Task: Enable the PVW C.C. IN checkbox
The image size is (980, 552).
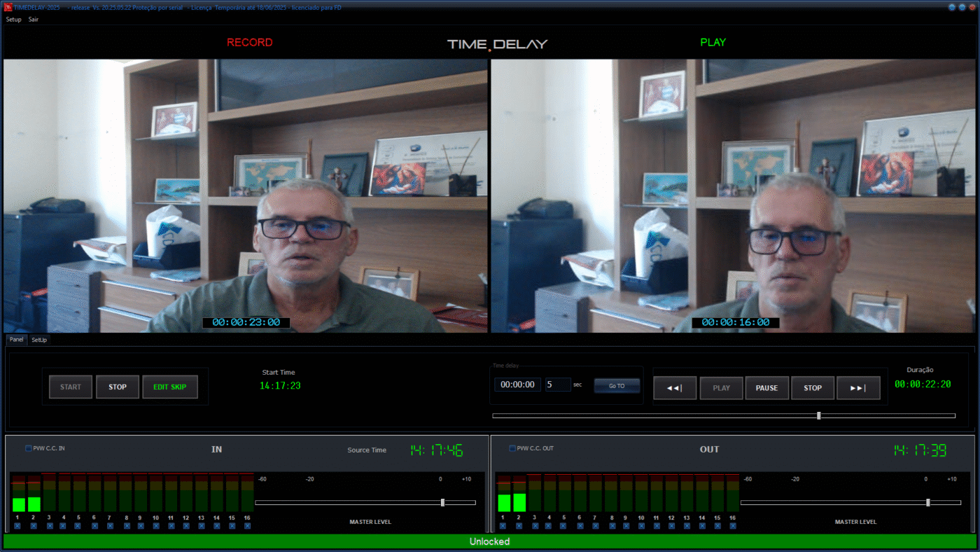Action: pos(29,448)
